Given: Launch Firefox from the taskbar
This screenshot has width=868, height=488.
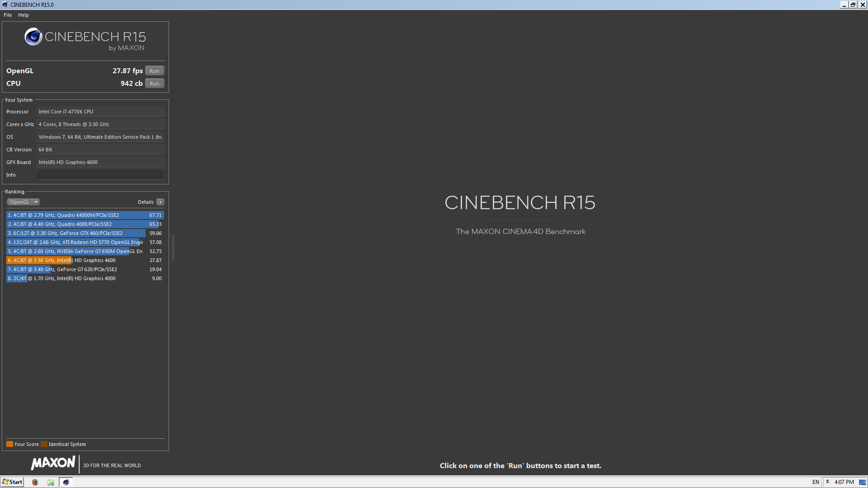Looking at the screenshot, I should click(x=35, y=482).
